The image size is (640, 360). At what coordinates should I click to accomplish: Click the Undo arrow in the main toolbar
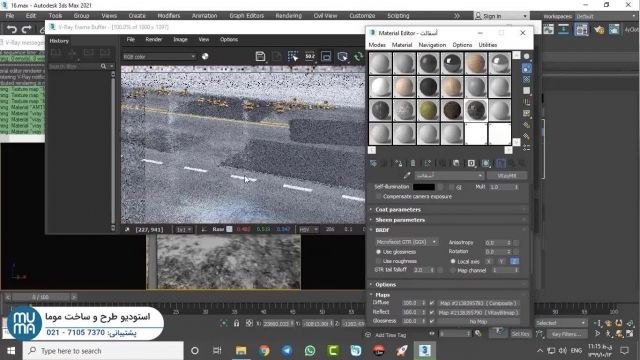click(x=11, y=29)
